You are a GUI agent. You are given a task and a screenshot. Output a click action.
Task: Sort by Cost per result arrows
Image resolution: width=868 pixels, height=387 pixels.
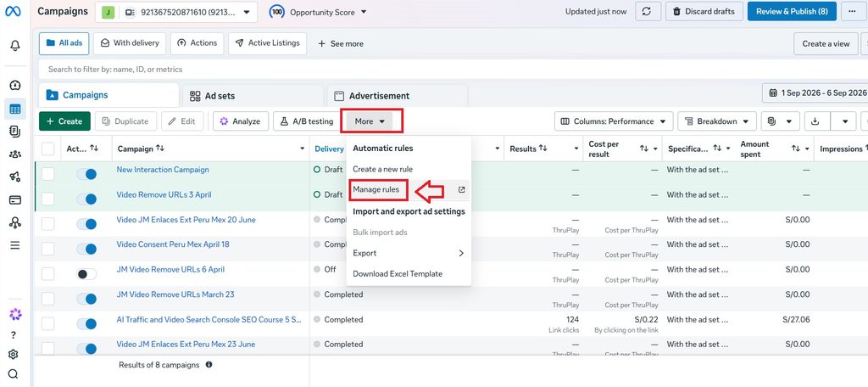[x=644, y=149]
